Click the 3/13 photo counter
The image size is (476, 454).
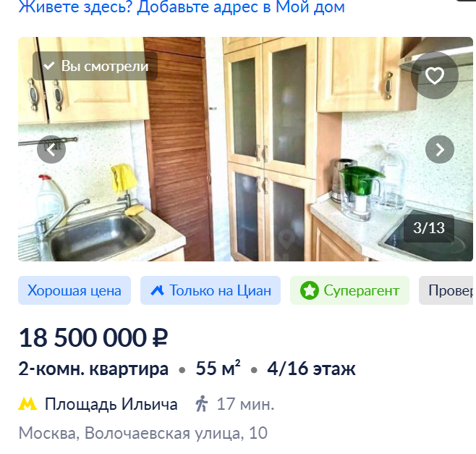point(429,228)
